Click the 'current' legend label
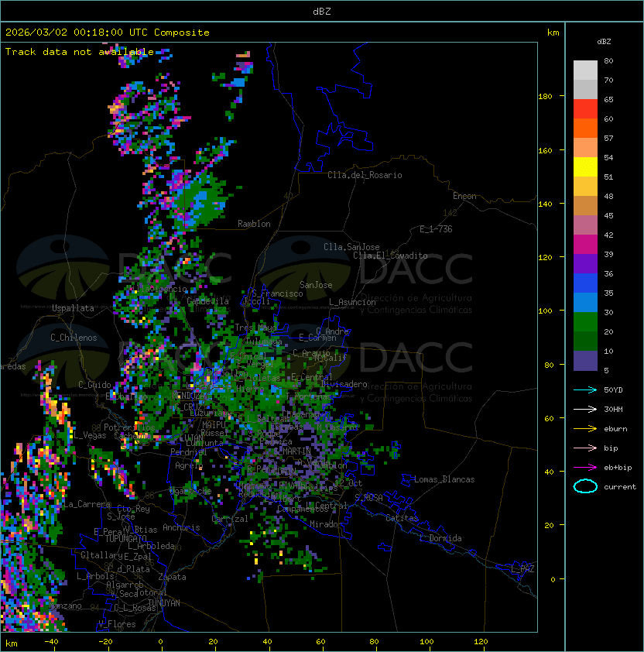644x652 pixels. click(620, 487)
